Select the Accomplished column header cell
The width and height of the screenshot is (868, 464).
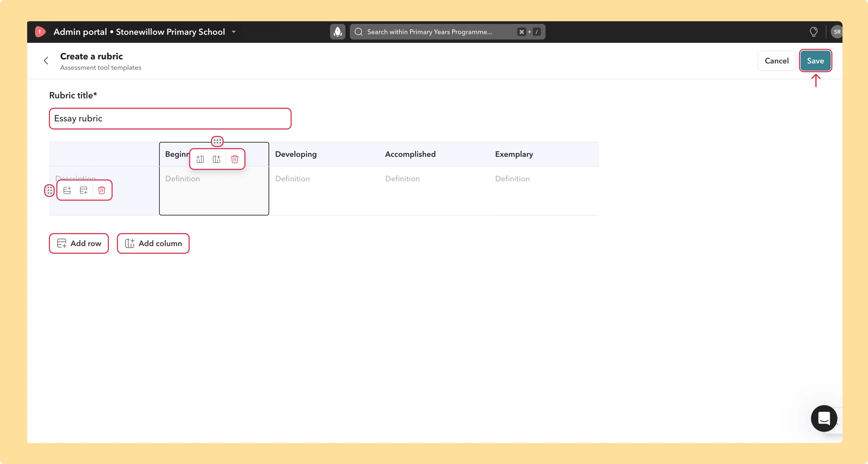[x=434, y=154]
